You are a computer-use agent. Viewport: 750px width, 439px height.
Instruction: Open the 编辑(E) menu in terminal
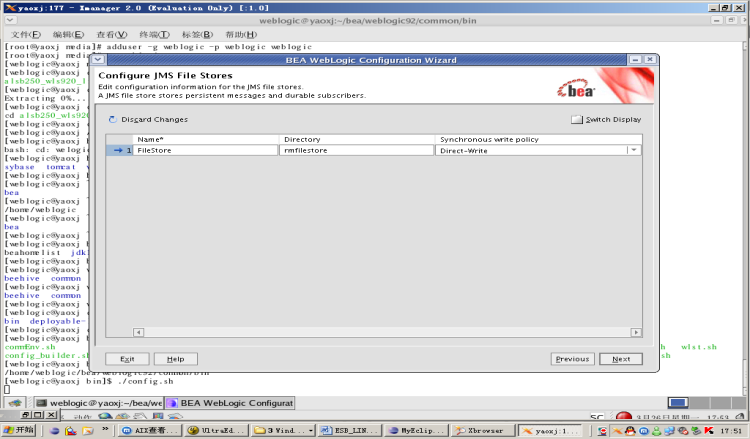pos(68,34)
